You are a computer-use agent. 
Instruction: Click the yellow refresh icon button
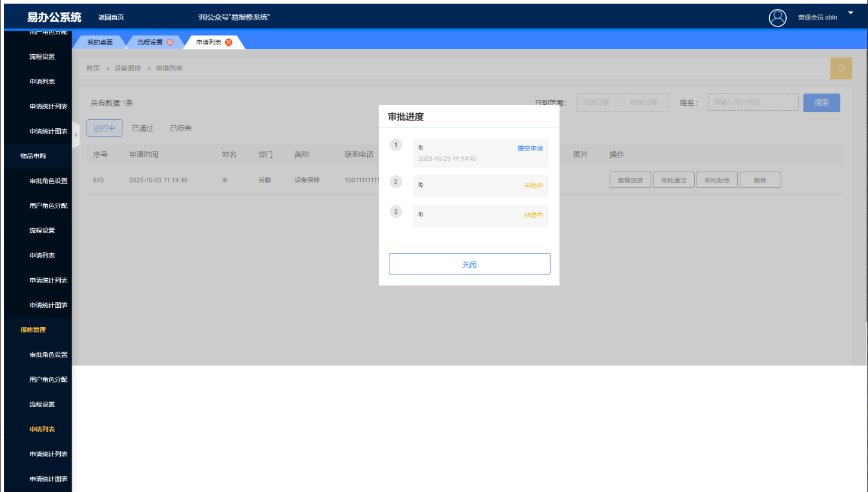pyautogui.click(x=841, y=69)
